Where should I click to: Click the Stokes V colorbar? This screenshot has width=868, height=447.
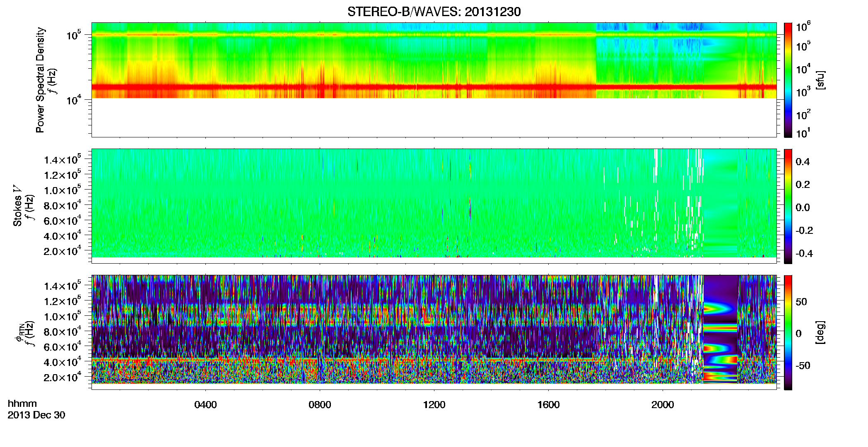point(788,206)
